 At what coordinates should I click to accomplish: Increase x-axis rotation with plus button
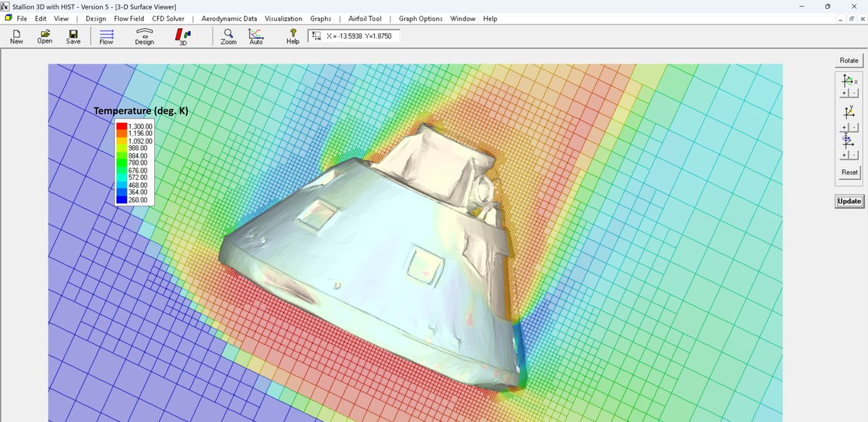(x=844, y=93)
